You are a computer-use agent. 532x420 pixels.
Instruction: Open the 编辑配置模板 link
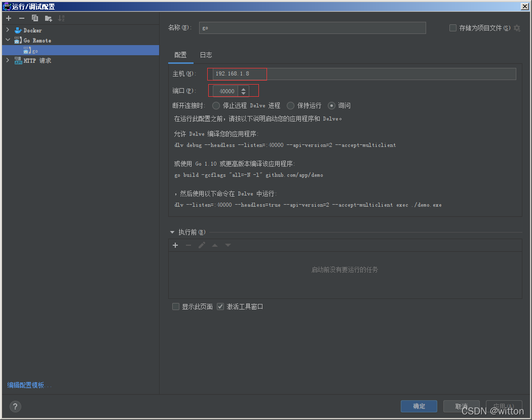[29, 385]
